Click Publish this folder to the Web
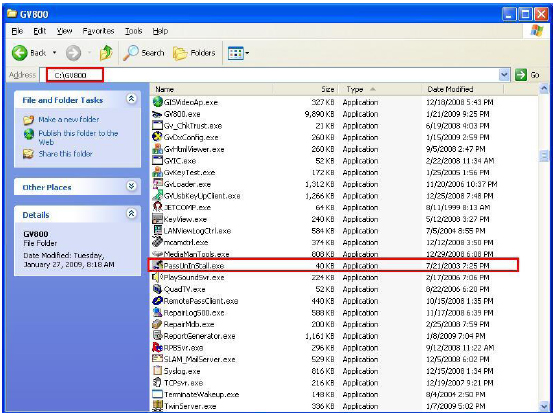The image size is (556, 413). [x=78, y=138]
